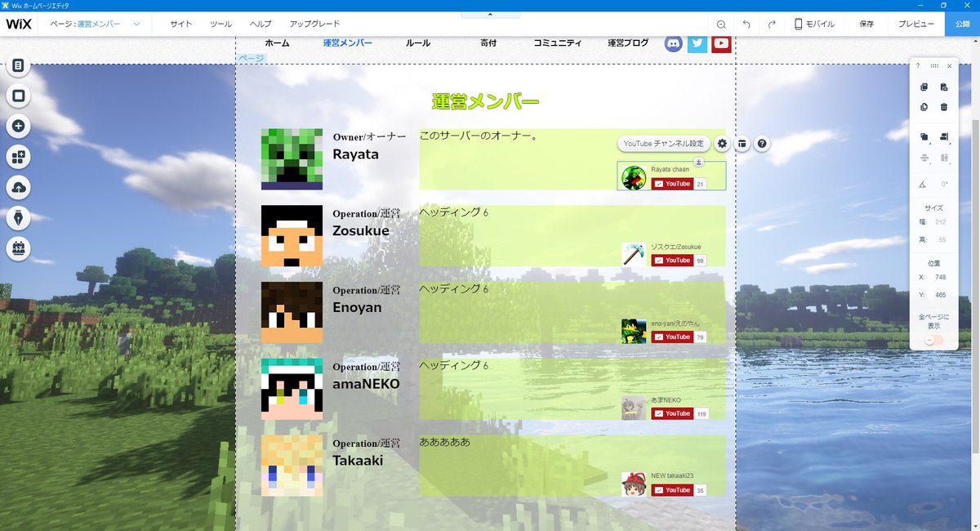Select the 運営メンバー page heading text
The image size is (980, 531).
(x=485, y=102)
